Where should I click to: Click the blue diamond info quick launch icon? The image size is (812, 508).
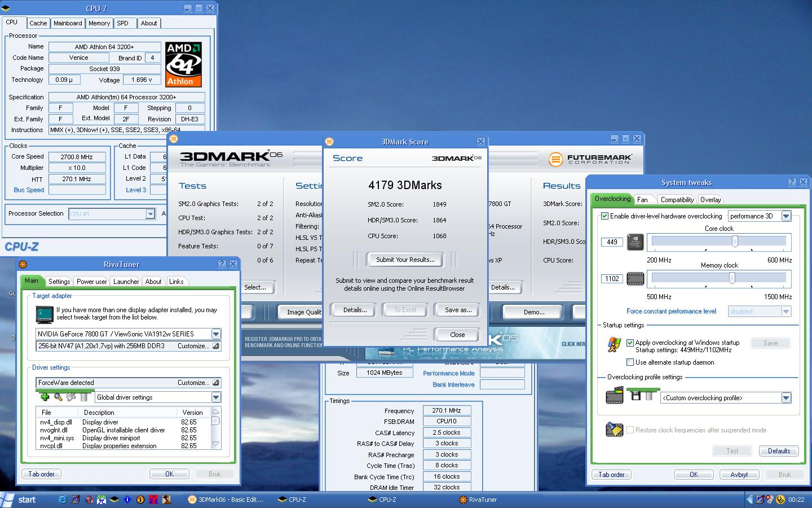127,500
